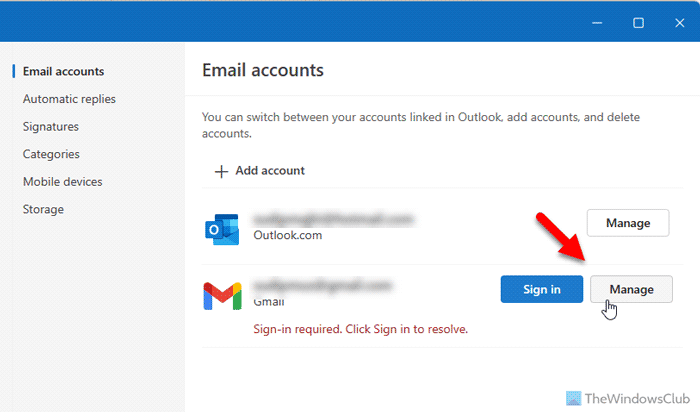700x412 pixels.
Task: Go to Automatic replies settings
Action: click(69, 99)
